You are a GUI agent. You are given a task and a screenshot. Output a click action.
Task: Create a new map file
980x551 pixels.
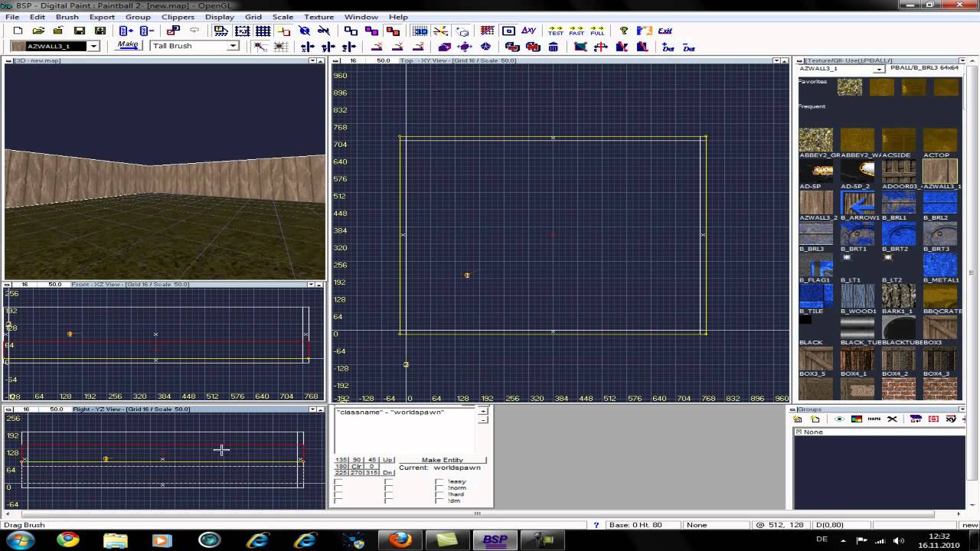point(18,31)
